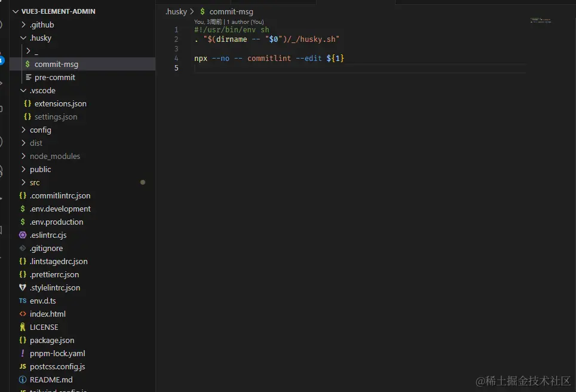Click the dollar icon beside .env.development
Image resolution: width=576 pixels, height=392 pixels.
23,209
